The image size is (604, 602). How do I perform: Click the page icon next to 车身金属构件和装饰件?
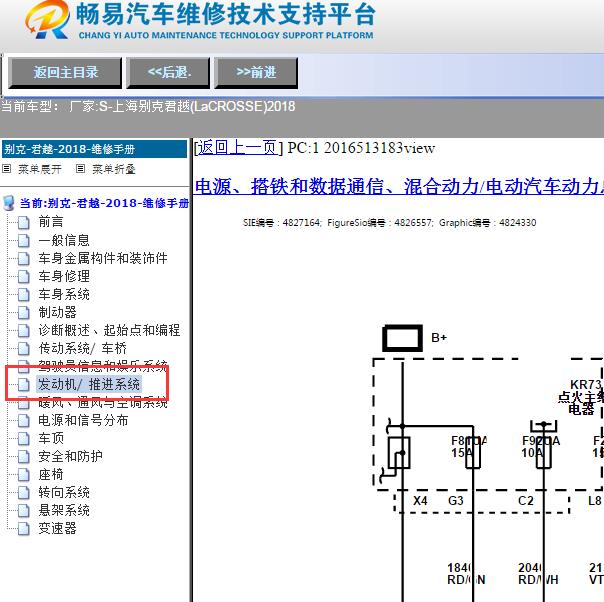tap(23, 258)
